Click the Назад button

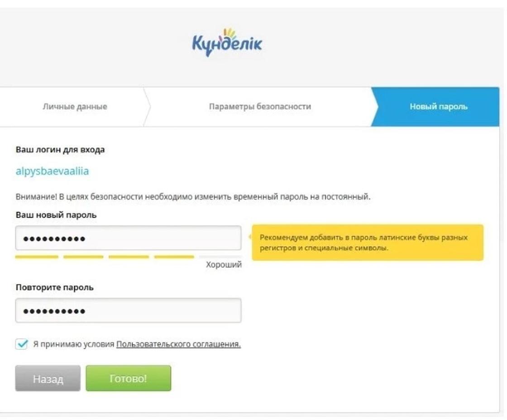pos(48,378)
